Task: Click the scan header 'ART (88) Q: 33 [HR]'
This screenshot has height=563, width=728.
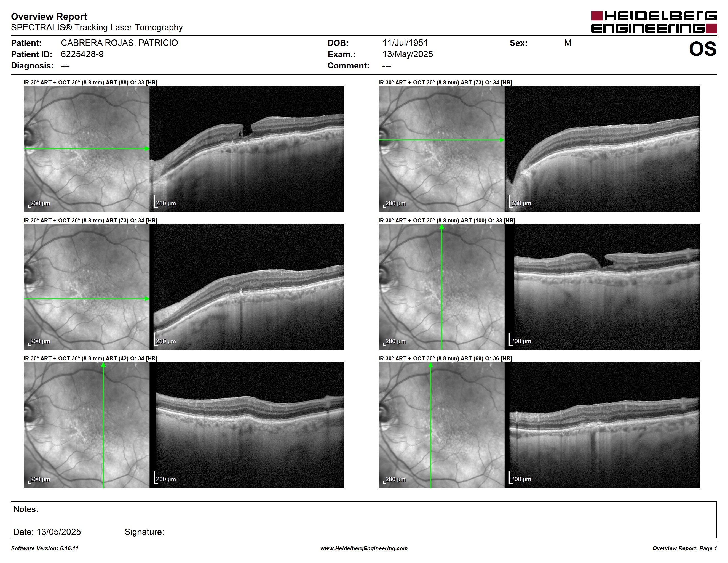Action: (x=131, y=83)
